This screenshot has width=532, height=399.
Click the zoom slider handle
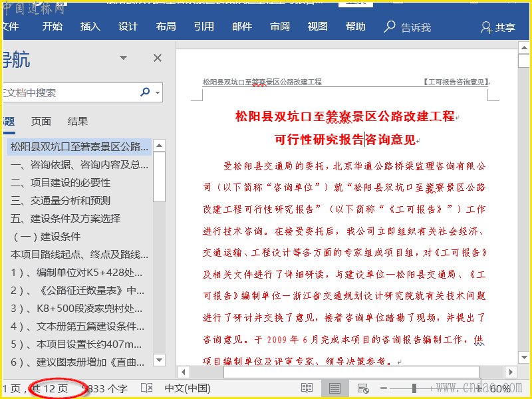point(414,388)
